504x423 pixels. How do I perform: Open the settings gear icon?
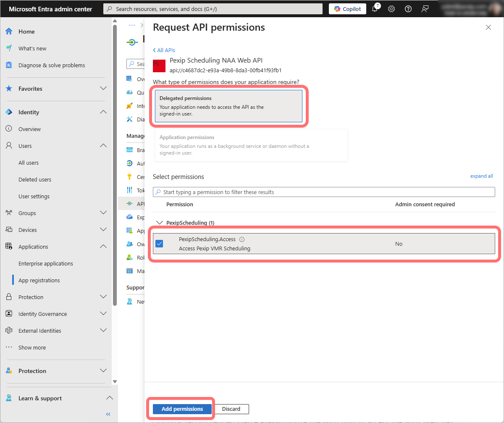click(x=391, y=9)
